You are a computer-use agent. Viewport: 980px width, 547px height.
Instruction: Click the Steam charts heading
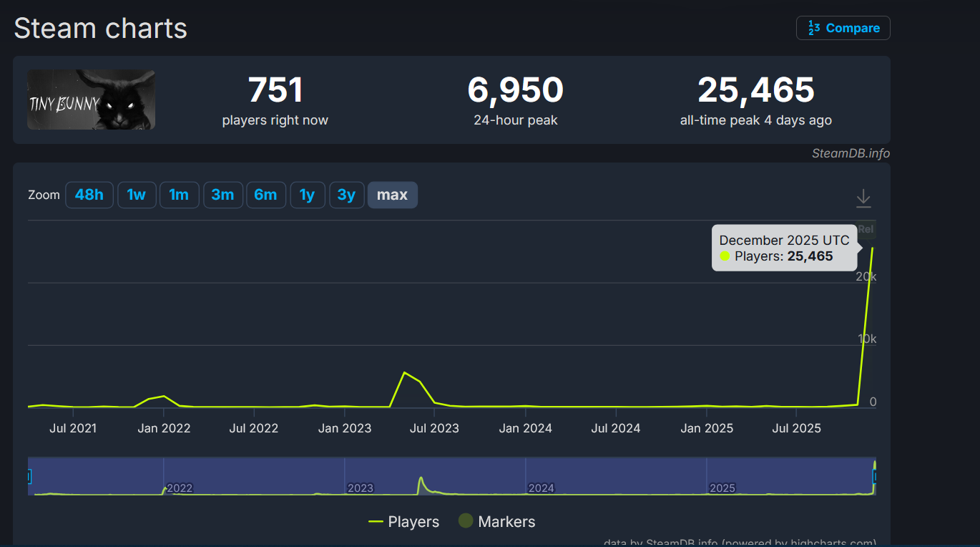click(x=101, y=29)
